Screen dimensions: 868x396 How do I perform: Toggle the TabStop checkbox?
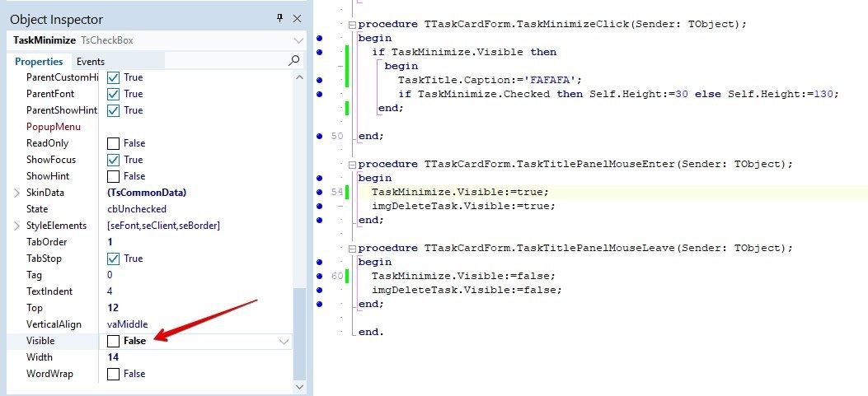point(113,259)
